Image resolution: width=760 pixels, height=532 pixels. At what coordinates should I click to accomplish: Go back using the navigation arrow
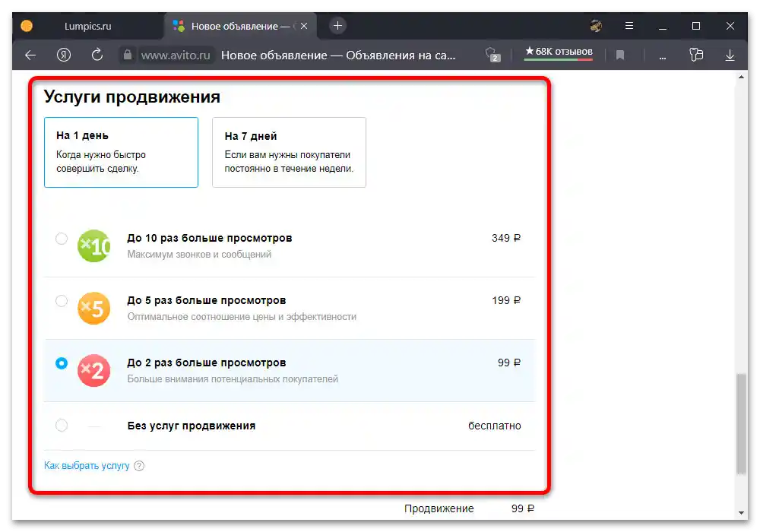point(30,55)
